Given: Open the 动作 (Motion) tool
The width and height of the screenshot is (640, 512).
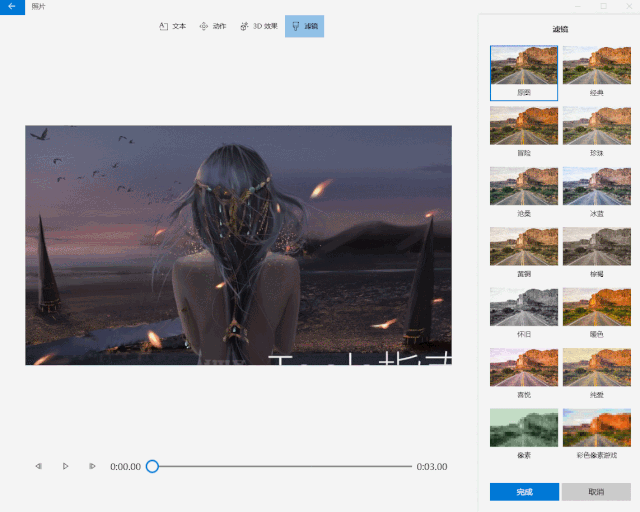Looking at the screenshot, I should tap(213, 26).
